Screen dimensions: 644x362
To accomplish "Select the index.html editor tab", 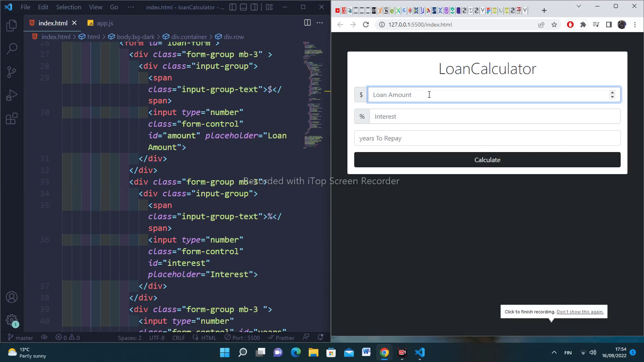I will (53, 23).
